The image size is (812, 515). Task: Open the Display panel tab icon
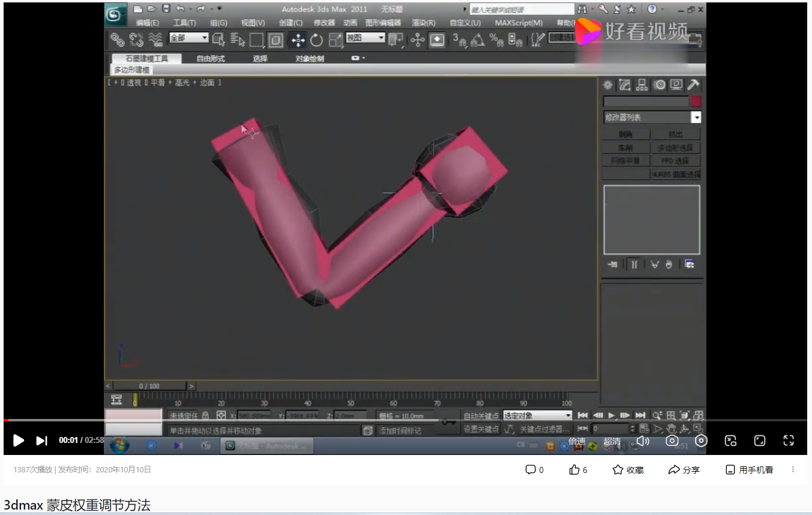point(676,85)
